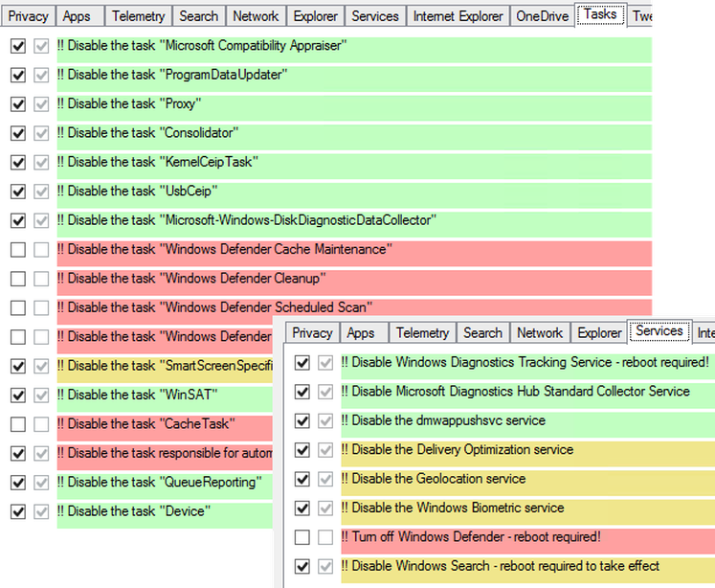Click grayed second checkbox of Geolocation row
Image resolution: width=715 pixels, height=588 pixels.
[325, 480]
